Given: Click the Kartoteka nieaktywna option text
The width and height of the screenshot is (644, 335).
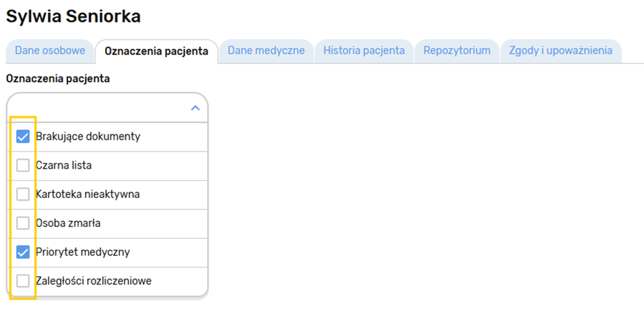Looking at the screenshot, I should [x=87, y=194].
